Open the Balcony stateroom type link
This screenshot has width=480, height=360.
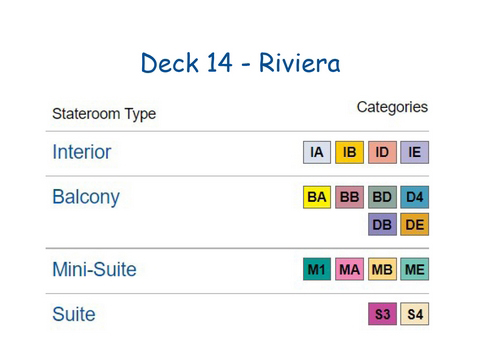pyautogui.click(x=86, y=197)
